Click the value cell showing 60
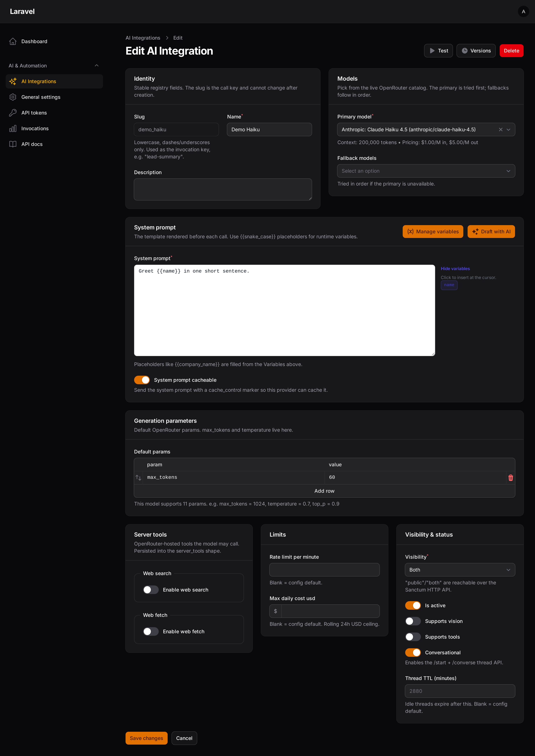 [x=415, y=478]
